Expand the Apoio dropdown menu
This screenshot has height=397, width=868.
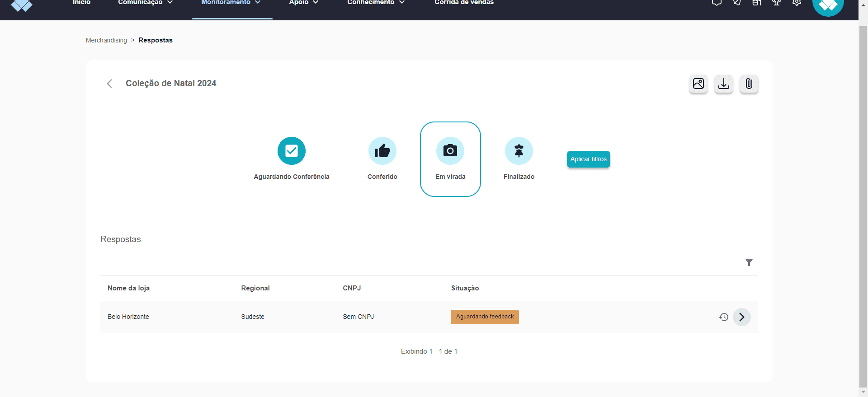pyautogui.click(x=304, y=3)
